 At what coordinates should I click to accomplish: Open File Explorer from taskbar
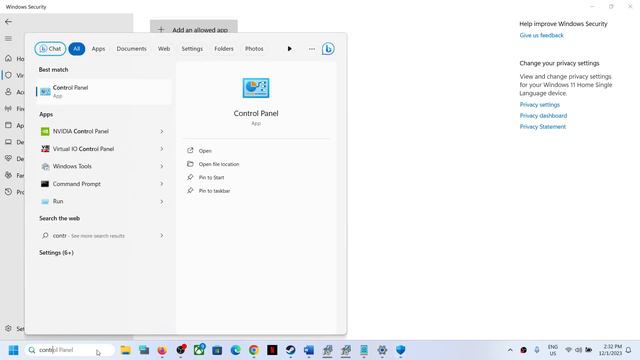tap(126, 350)
